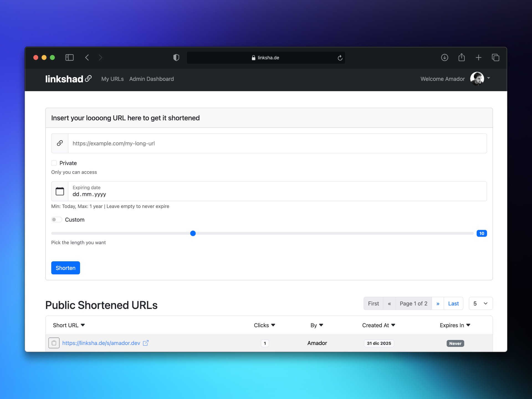The width and height of the screenshot is (532, 399).
Task: Open the page size dropdown showing 5
Action: (480, 303)
